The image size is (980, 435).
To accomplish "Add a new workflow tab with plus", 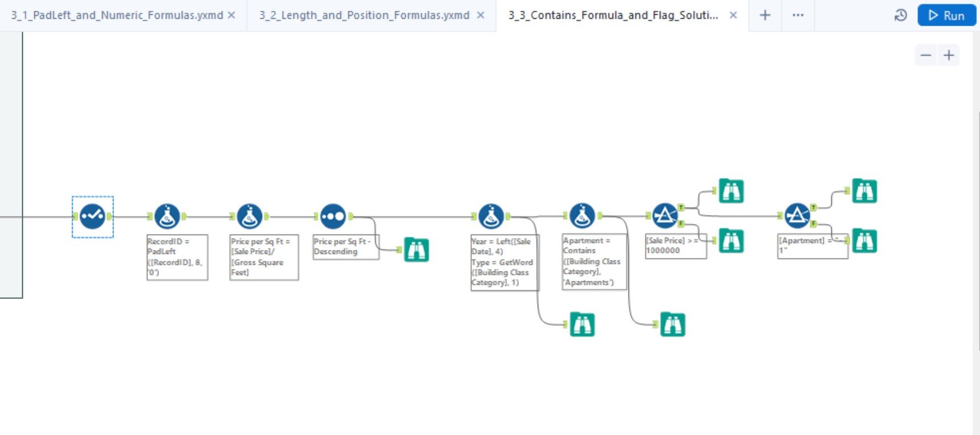I will [x=765, y=15].
